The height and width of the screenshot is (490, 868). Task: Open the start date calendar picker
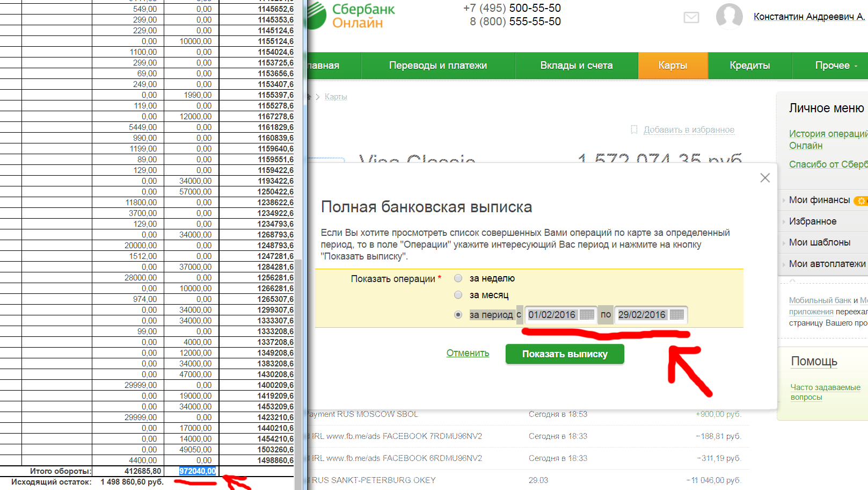pyautogui.click(x=587, y=315)
